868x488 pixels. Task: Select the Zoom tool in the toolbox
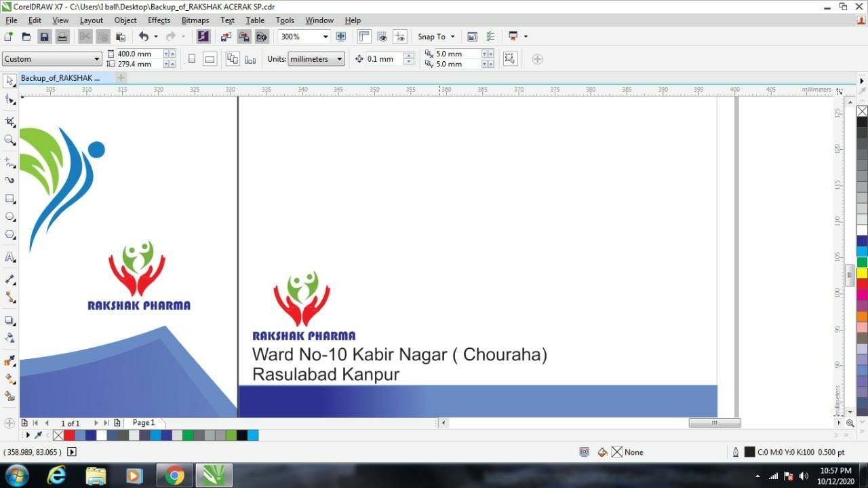click(x=10, y=140)
